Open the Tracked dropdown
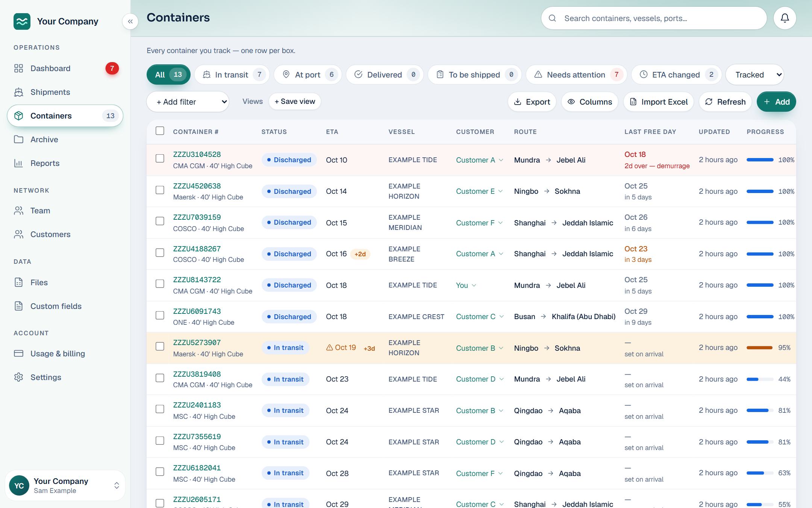The width and height of the screenshot is (812, 508). (755, 75)
